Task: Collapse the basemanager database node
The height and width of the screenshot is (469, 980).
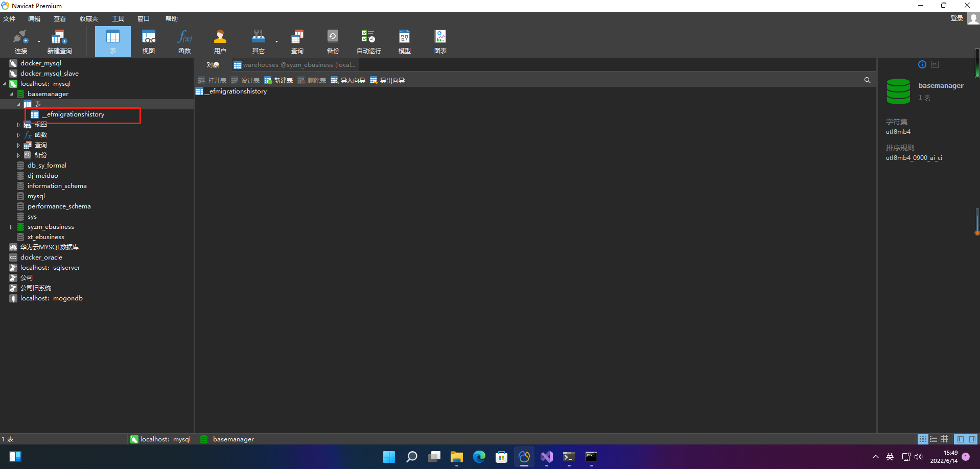Action: tap(11, 94)
